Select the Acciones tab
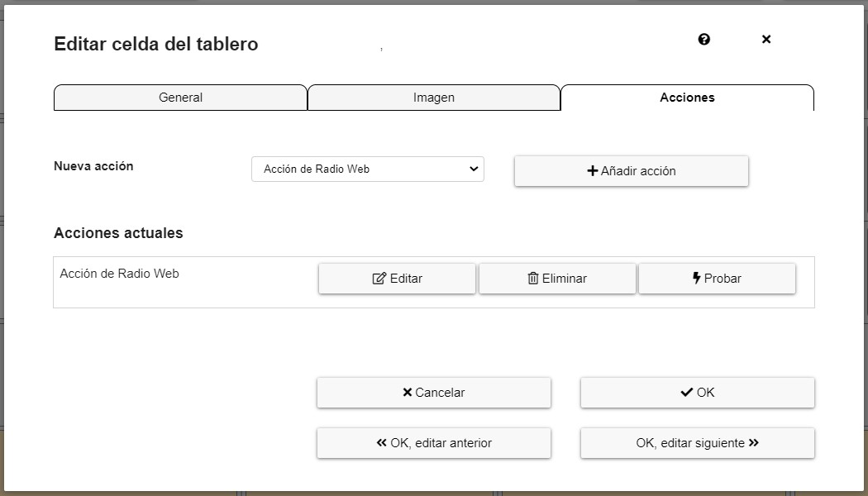Image resolution: width=868 pixels, height=496 pixels. (x=687, y=98)
